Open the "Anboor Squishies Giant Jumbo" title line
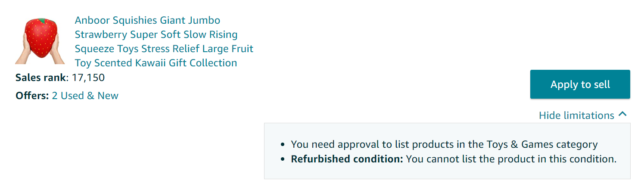The width and height of the screenshot is (644, 193). (147, 20)
